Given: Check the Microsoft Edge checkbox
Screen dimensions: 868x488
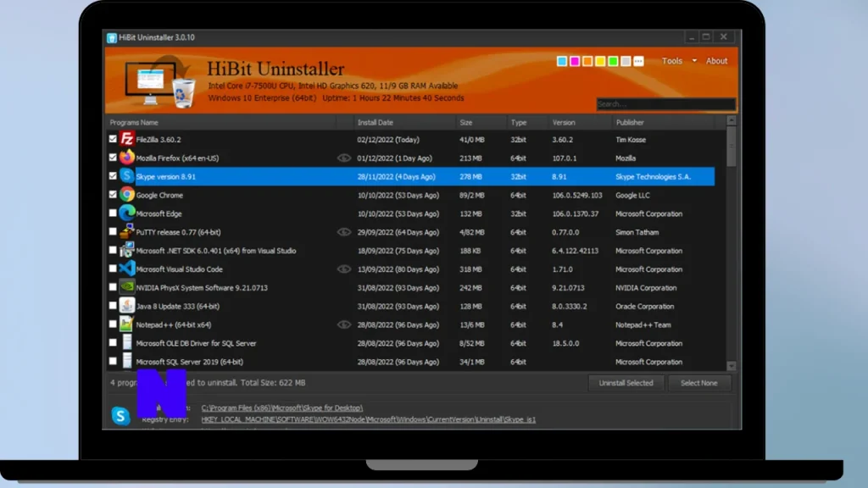Looking at the screenshot, I should [113, 213].
